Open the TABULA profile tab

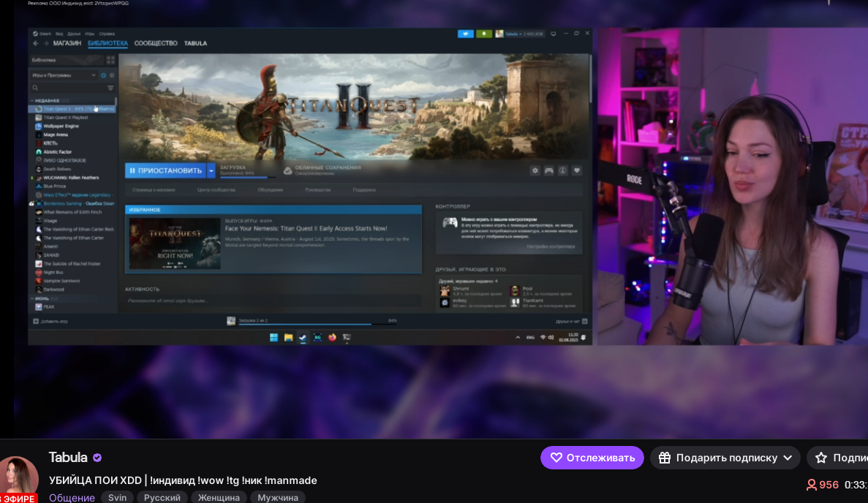[x=195, y=43]
